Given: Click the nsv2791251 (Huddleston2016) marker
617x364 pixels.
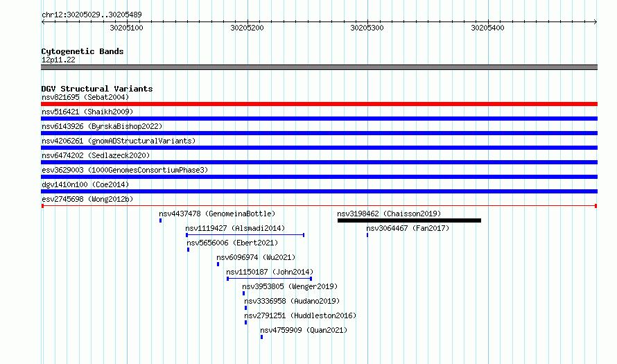Looking at the screenshot, I should pyautogui.click(x=246, y=322).
